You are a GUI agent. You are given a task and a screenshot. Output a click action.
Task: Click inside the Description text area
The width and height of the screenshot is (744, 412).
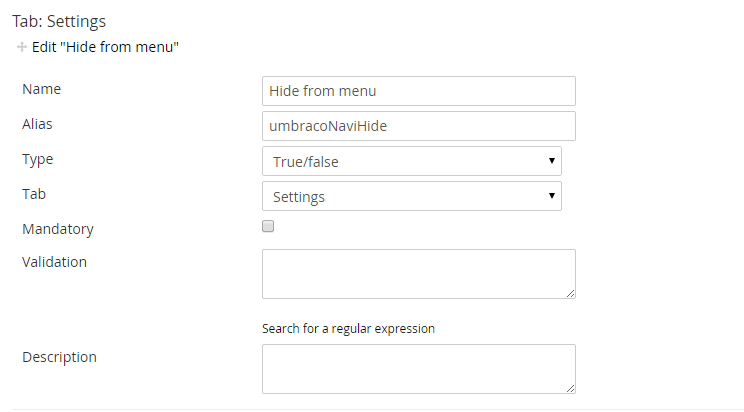(x=419, y=369)
